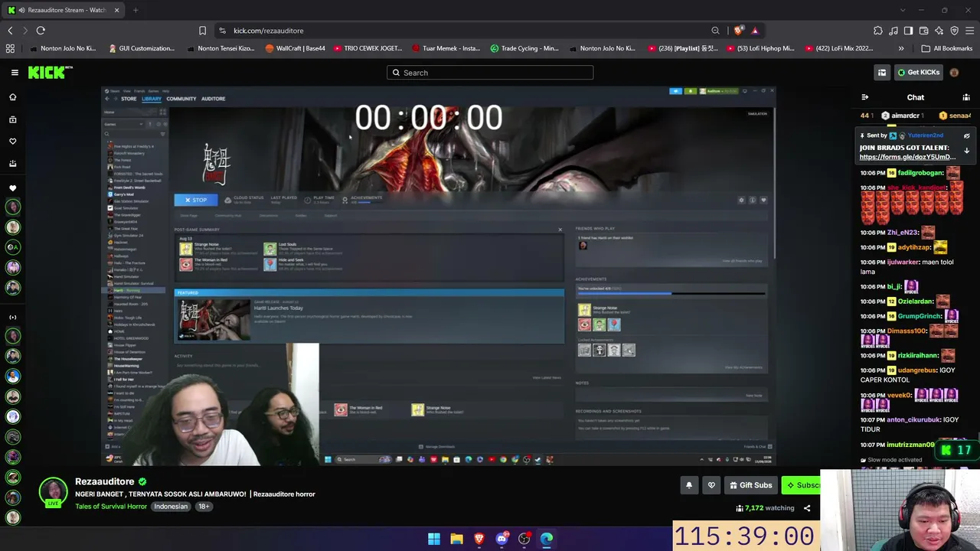Click the Get KICKs button

click(x=919, y=73)
